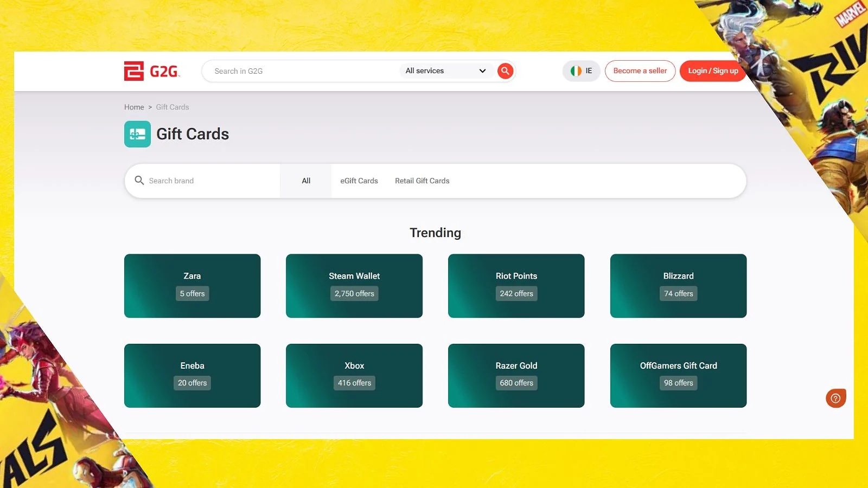
Task: Click the 416 offers badge
Action: pyautogui.click(x=354, y=383)
